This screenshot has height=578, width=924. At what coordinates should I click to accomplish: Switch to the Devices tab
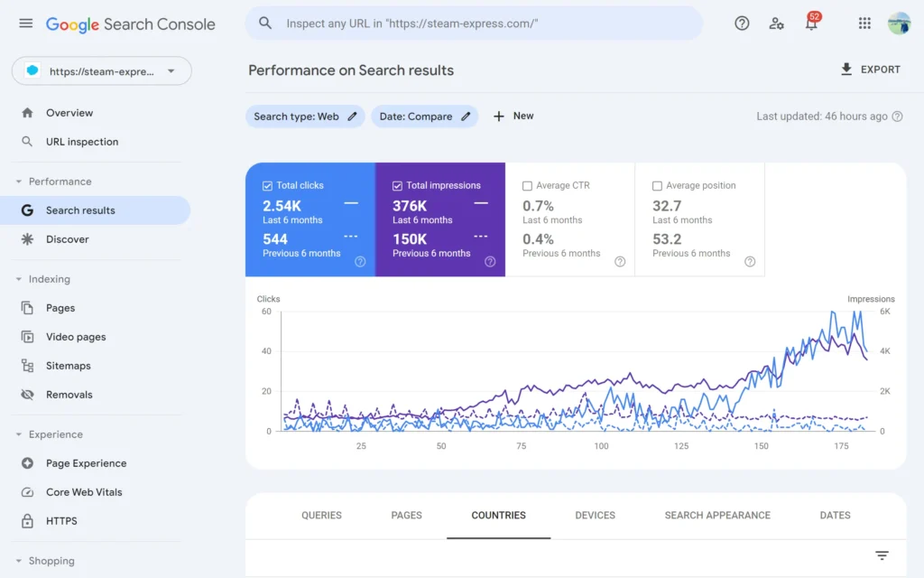(595, 515)
